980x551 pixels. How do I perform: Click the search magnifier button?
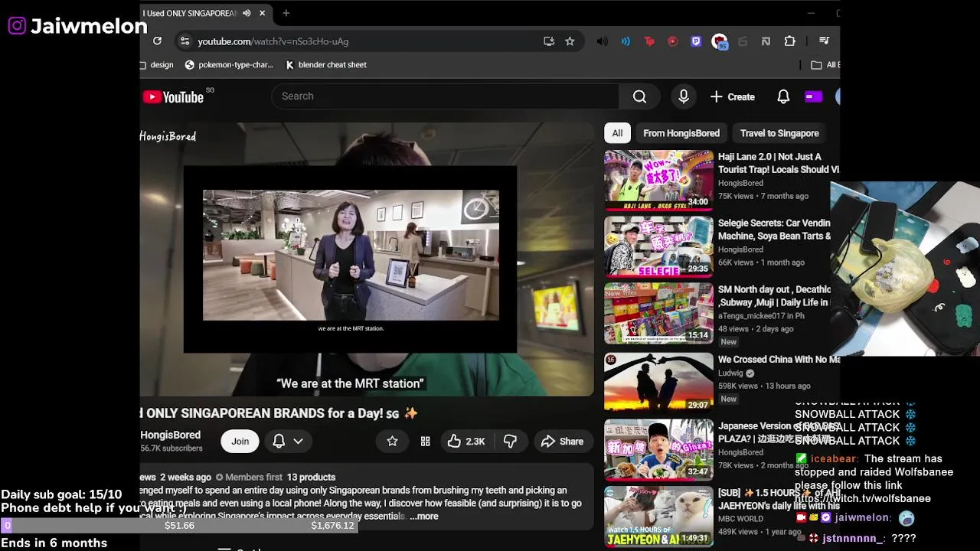(639, 96)
